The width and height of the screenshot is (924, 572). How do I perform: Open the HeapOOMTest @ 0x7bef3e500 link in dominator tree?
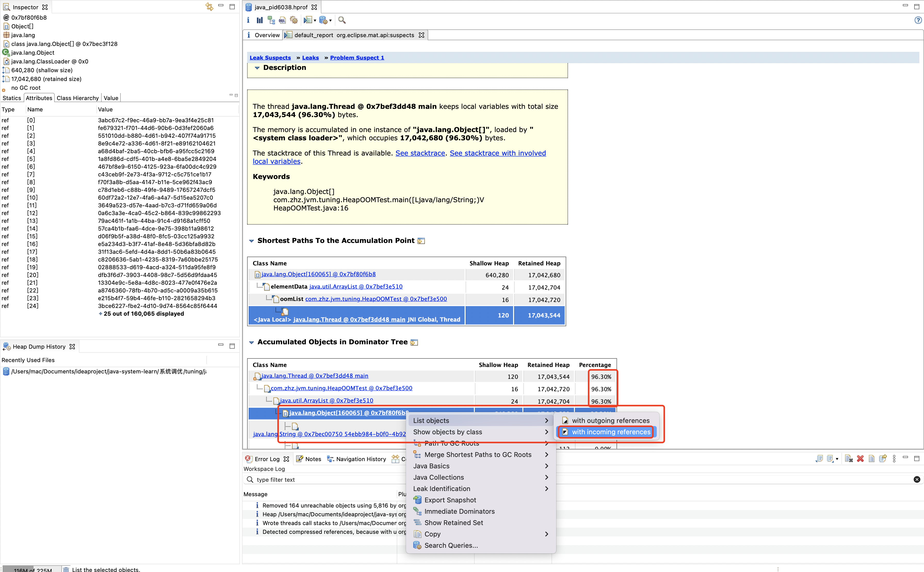341,388
